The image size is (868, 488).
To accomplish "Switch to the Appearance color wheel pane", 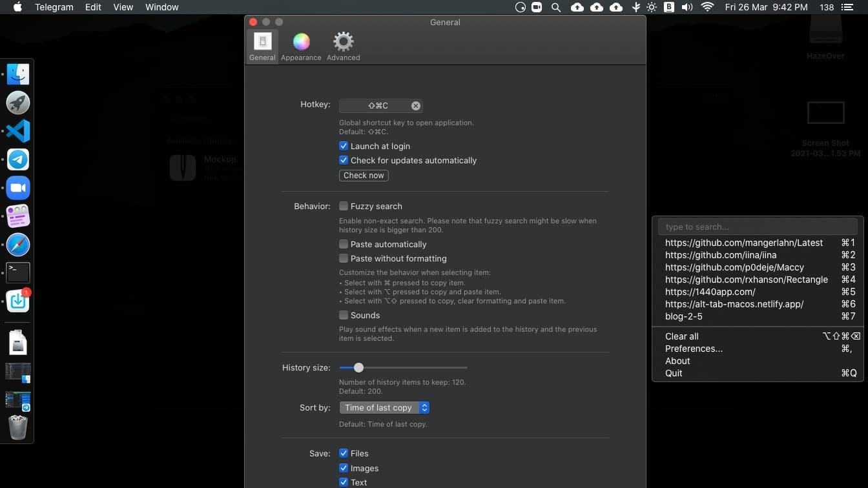I will [x=301, y=46].
